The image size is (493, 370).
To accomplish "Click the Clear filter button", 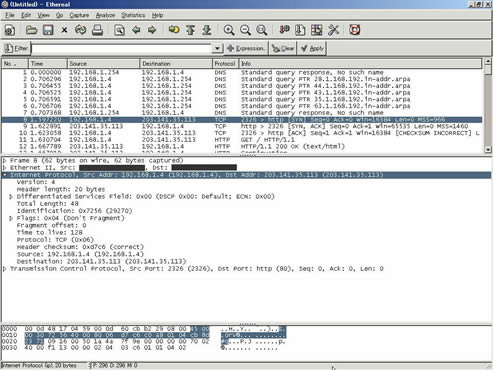I will [x=283, y=49].
